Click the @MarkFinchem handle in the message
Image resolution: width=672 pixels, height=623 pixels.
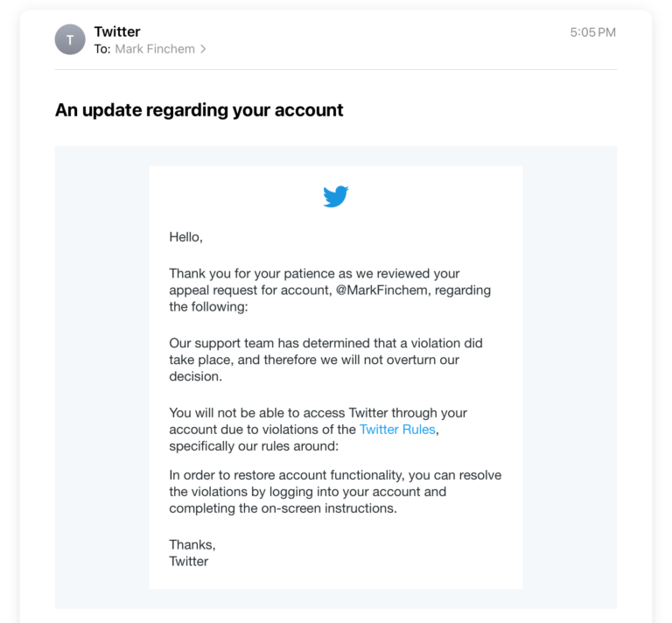[381, 290]
